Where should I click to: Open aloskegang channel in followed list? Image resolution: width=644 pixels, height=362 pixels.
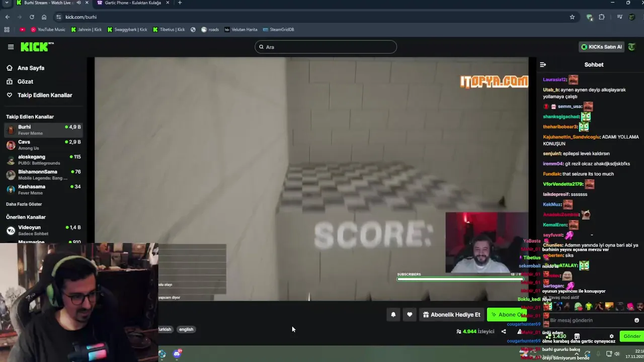click(x=43, y=160)
